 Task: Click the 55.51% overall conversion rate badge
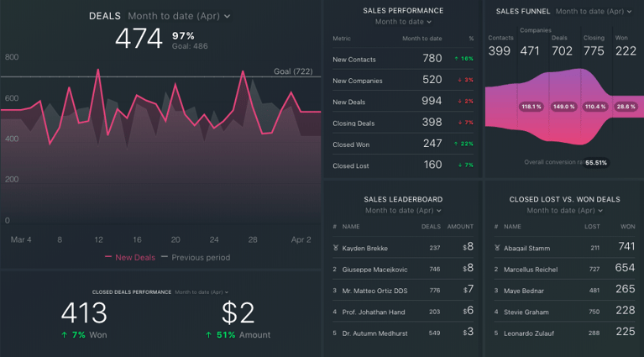tap(595, 162)
